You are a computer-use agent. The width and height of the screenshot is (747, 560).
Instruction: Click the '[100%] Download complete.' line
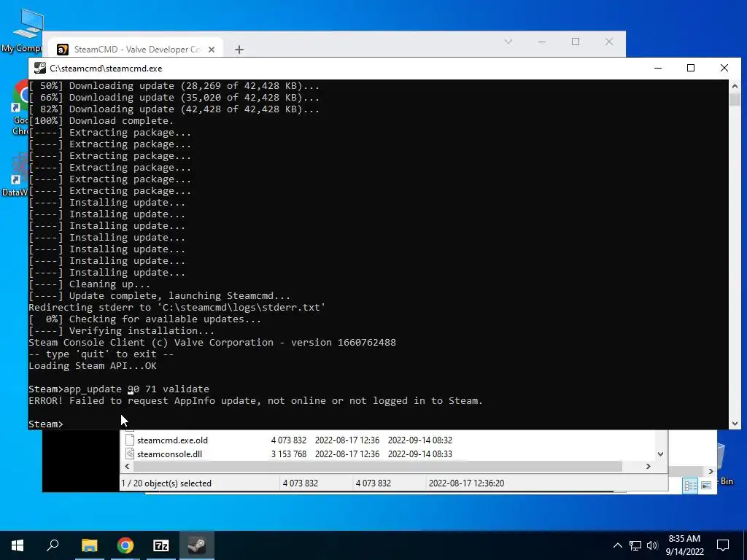[101, 121]
